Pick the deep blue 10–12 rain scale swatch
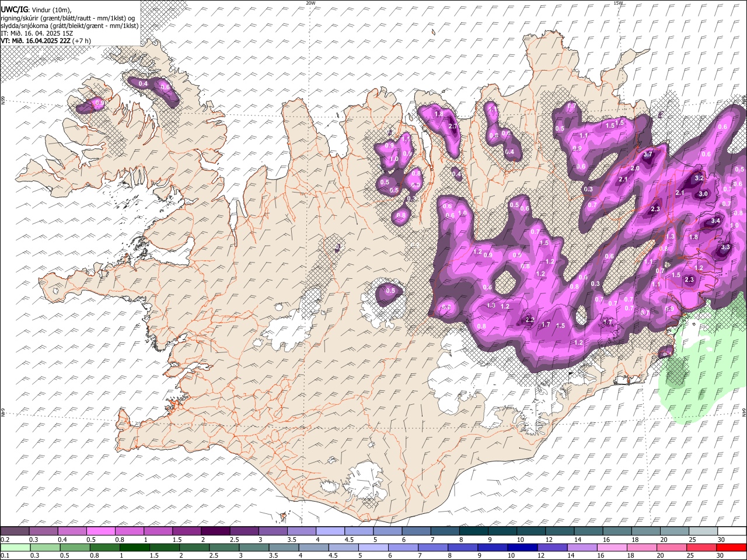Image resolution: width=747 pixels, height=560 pixels. click(523, 547)
